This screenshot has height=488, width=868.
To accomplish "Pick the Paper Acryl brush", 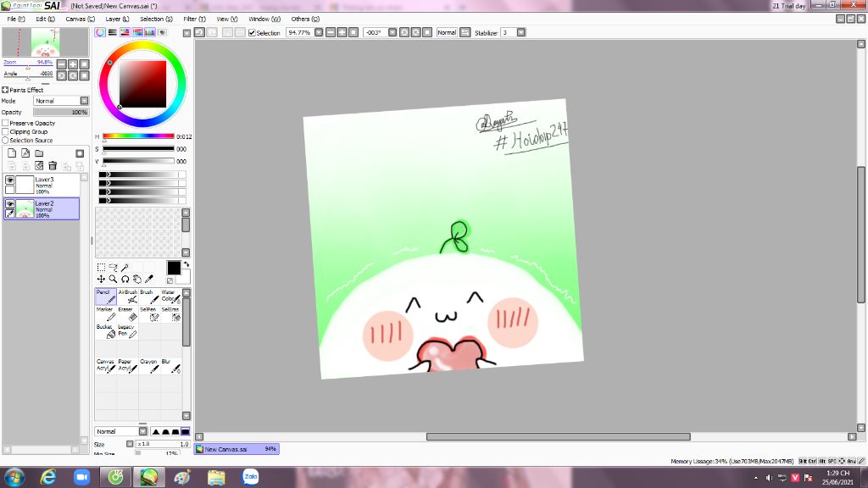I will pyautogui.click(x=127, y=366).
